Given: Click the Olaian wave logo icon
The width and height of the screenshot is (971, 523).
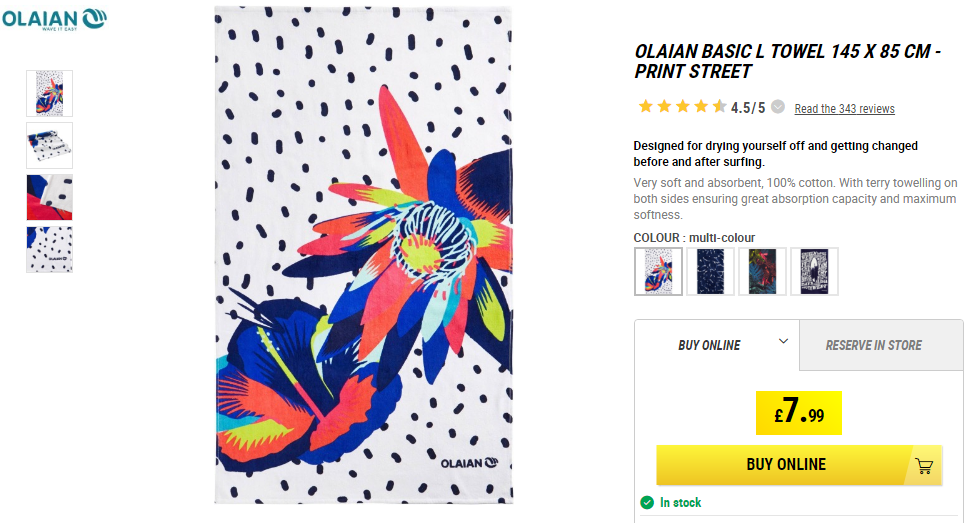Looking at the screenshot, I should (x=95, y=19).
